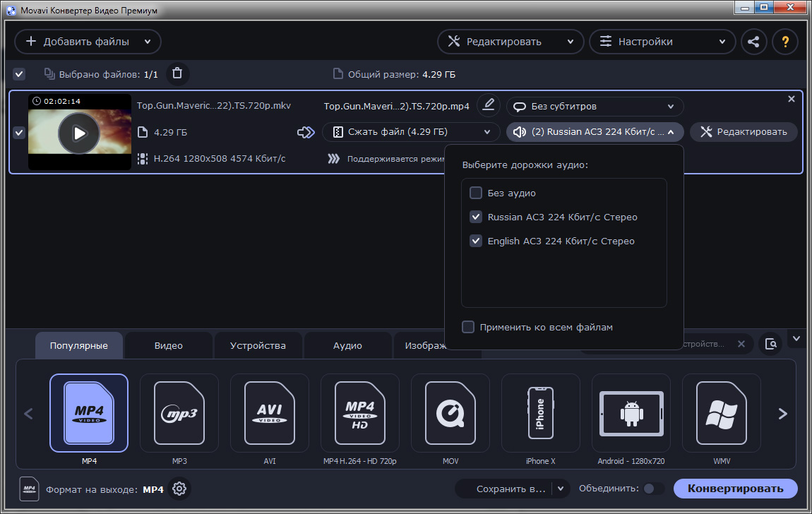
Task: Remove file with the X icon on row
Action: (792, 99)
